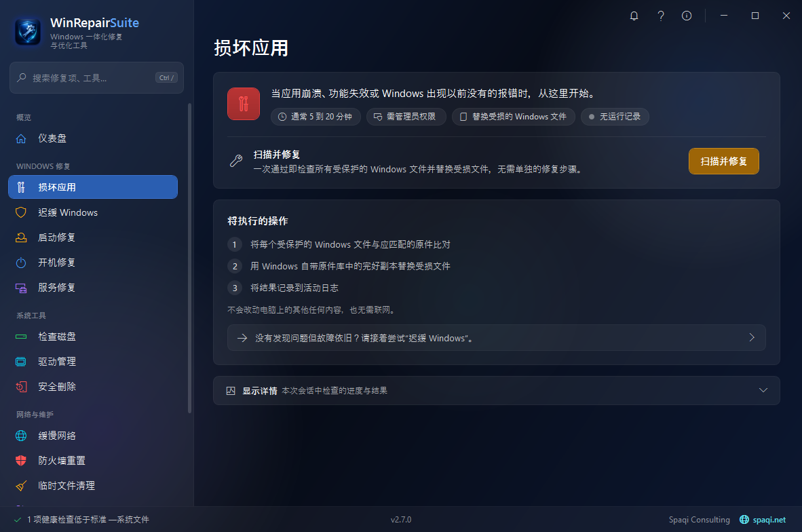
Task: Click the 无运行记录 status chip
Action: (615, 117)
